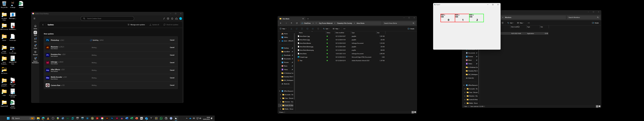Viewport: 644px width, 121px height.
Task: Open Stock & Marketplace in Creative Cloud
Action: pyautogui.click(x=35, y=60)
